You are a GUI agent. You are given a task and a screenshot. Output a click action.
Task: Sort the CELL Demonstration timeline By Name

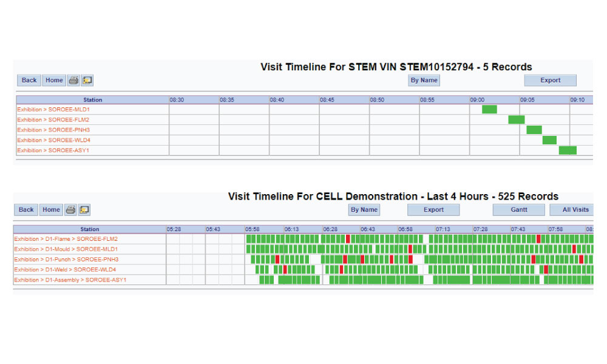point(364,210)
